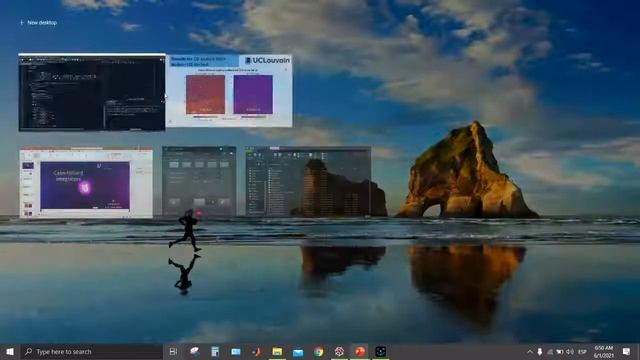Open the orange MATLAB-style taskbar icon

tap(256, 351)
